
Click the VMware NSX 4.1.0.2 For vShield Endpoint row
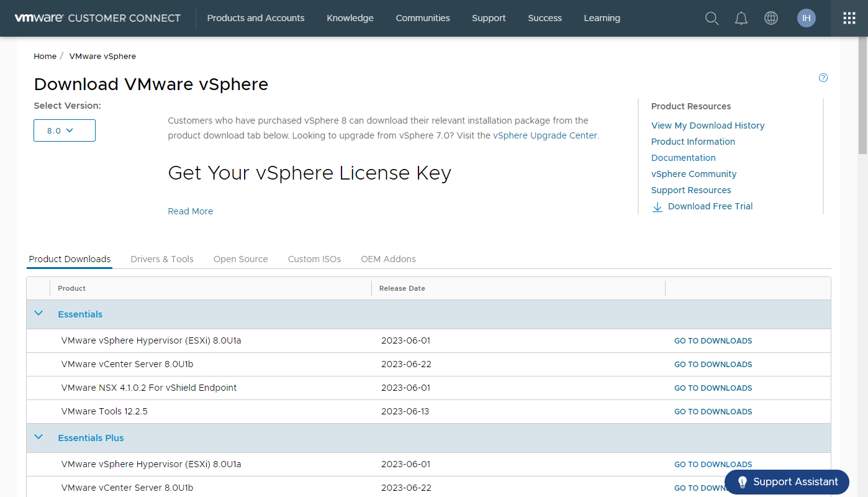pyautogui.click(x=428, y=388)
